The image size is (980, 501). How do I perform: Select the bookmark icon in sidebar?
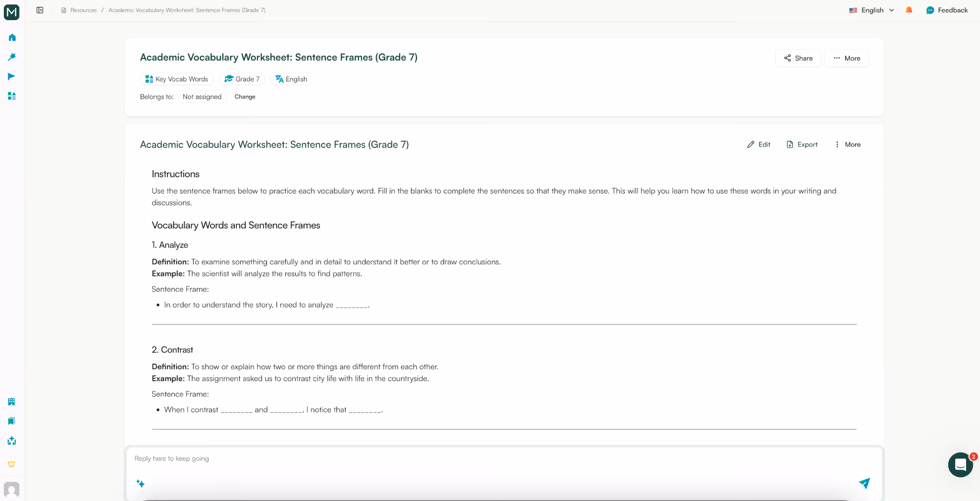(x=11, y=421)
